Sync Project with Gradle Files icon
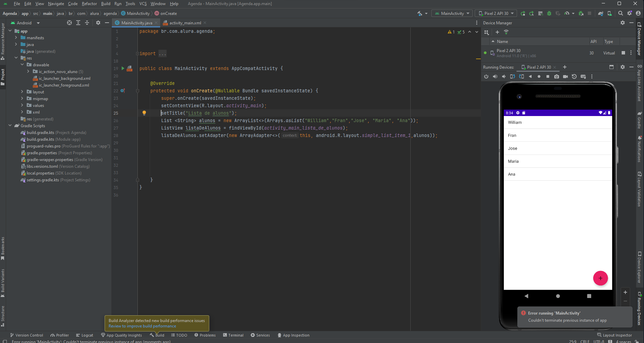The height and width of the screenshot is (343, 644). 601,14
